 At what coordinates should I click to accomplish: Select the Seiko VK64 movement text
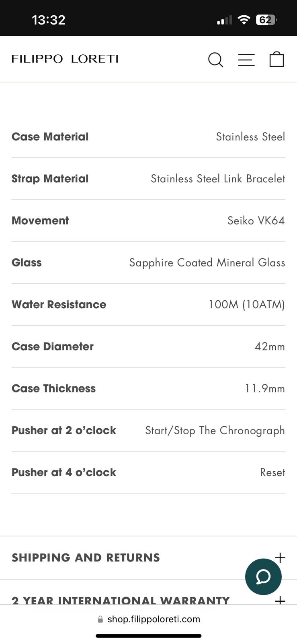tap(256, 221)
